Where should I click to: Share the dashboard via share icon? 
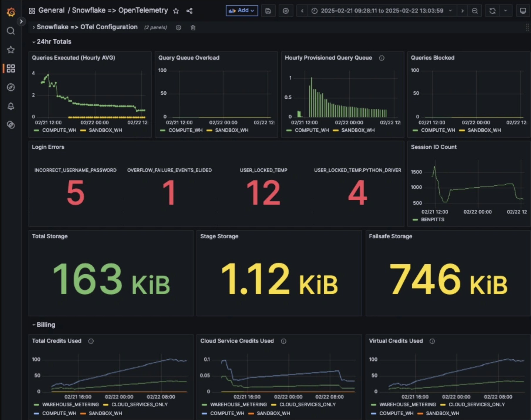pos(189,11)
